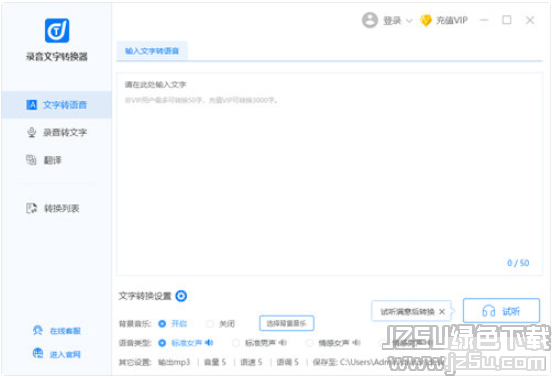This screenshot has width=552, height=376.
Task: Click the user avatar icon
Action: pos(370,20)
